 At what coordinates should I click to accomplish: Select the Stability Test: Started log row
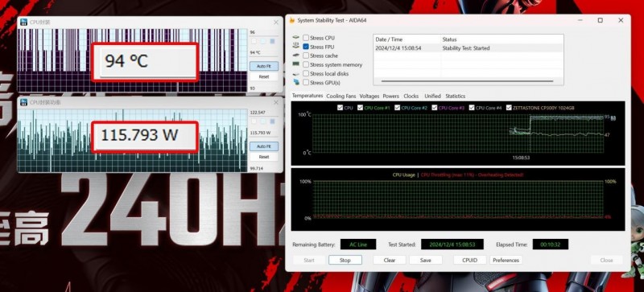tap(469, 48)
